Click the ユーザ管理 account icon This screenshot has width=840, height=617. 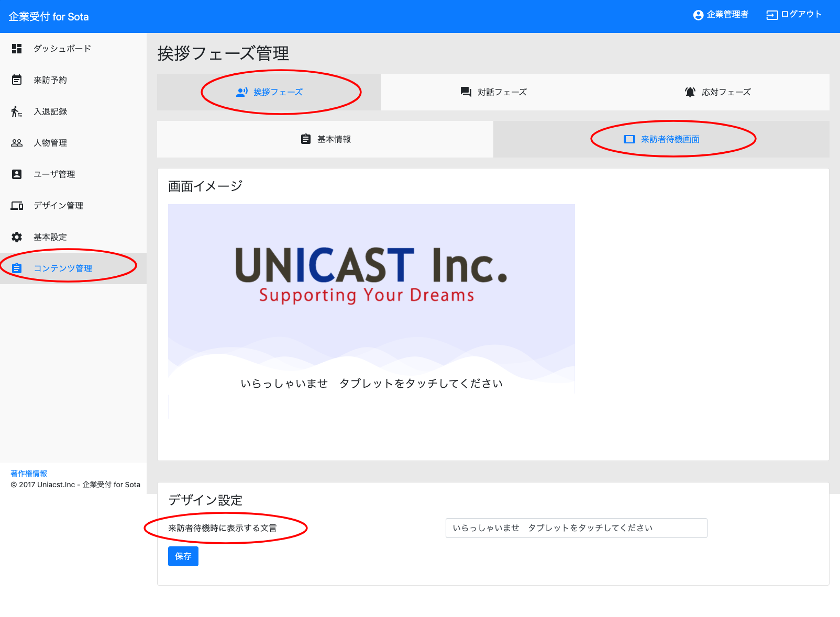coord(17,174)
